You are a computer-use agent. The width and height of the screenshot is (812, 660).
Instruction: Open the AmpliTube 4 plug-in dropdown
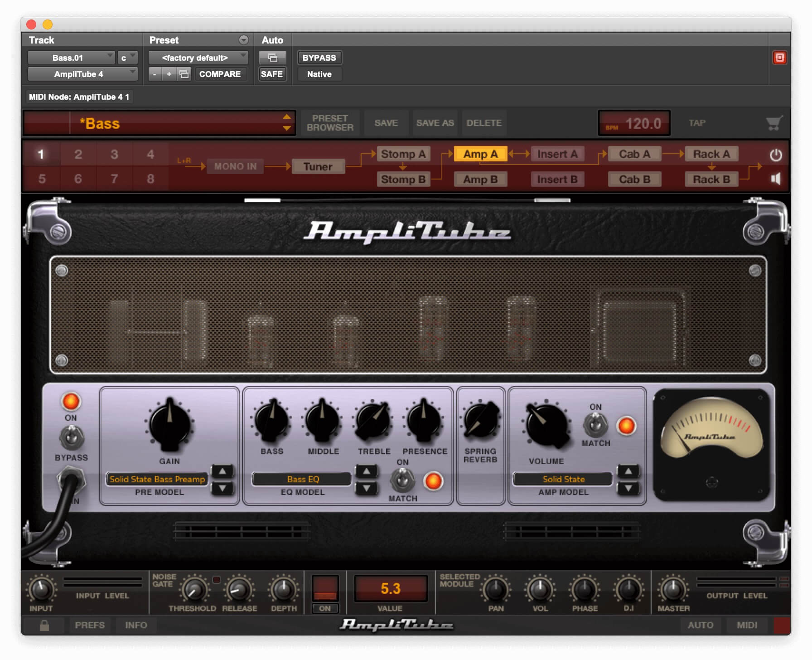82,74
